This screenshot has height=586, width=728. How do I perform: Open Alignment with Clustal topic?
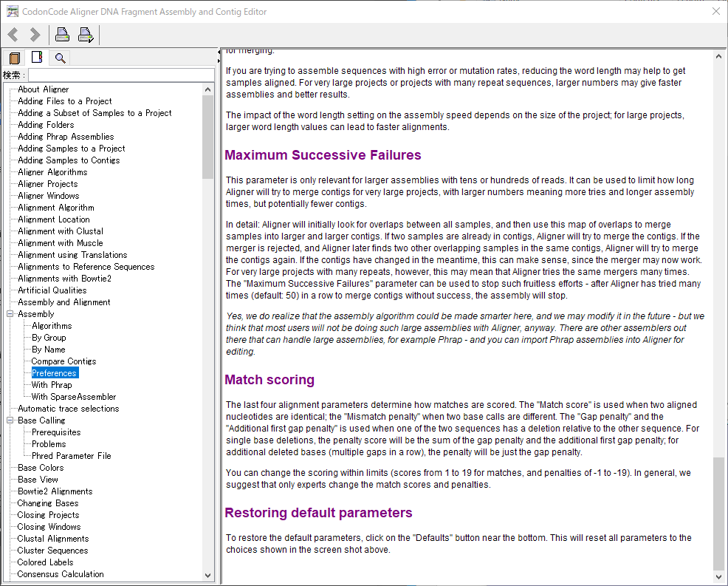(61, 231)
